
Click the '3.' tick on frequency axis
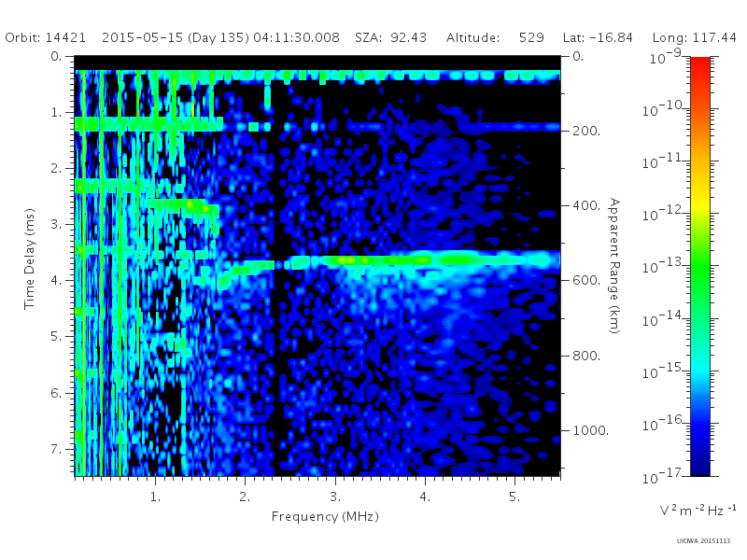pos(335,497)
